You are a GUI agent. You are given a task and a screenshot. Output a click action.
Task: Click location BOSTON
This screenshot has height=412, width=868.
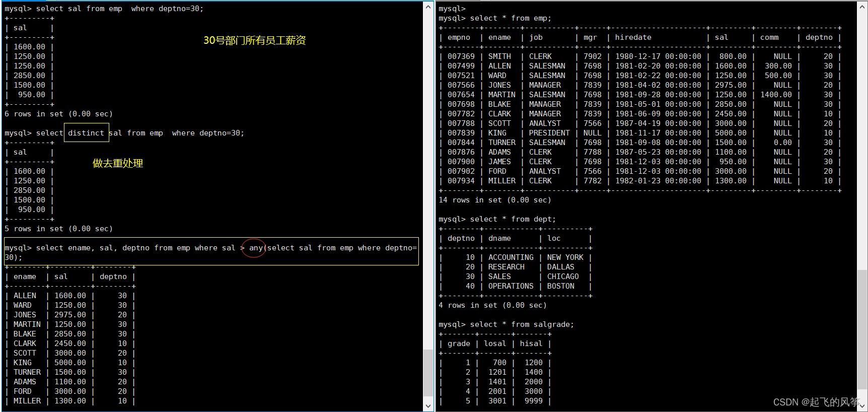coord(560,286)
